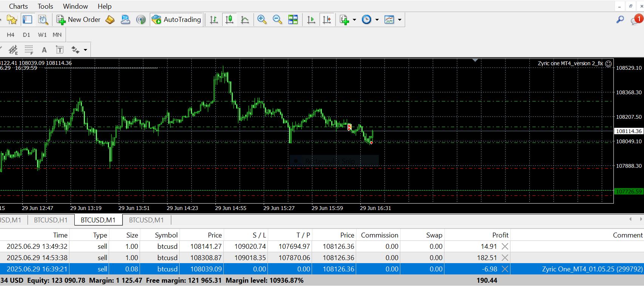This screenshot has width=644, height=288.
Task: Close the sell order with 182.51 profit
Action: (505, 258)
